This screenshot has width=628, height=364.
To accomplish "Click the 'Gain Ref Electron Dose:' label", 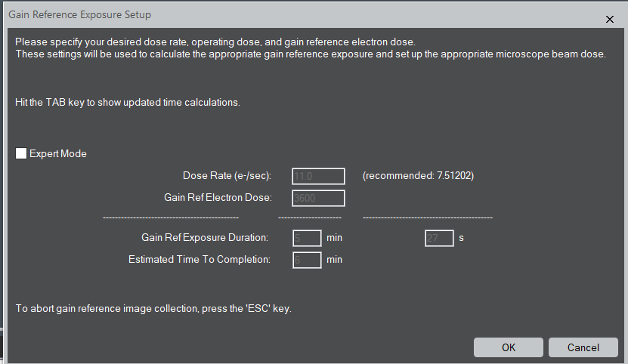I will [x=218, y=197].
